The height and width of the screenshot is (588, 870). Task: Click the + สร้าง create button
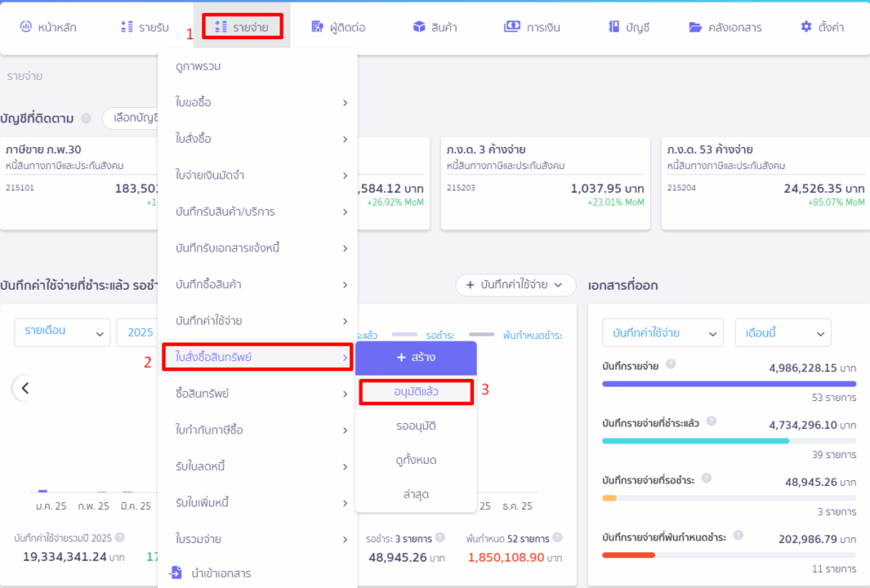click(x=415, y=358)
